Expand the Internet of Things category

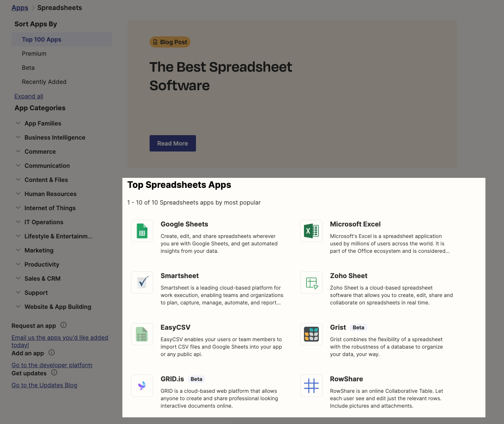(x=18, y=208)
